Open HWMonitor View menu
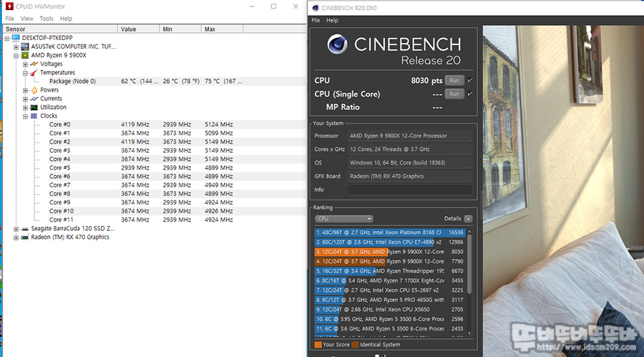644x357 pixels. click(26, 19)
